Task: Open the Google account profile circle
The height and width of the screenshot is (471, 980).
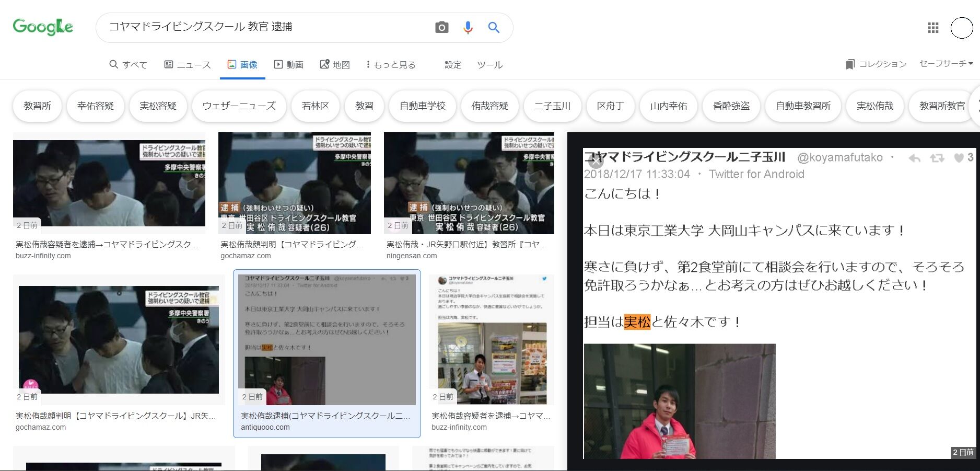Action: pos(962,28)
